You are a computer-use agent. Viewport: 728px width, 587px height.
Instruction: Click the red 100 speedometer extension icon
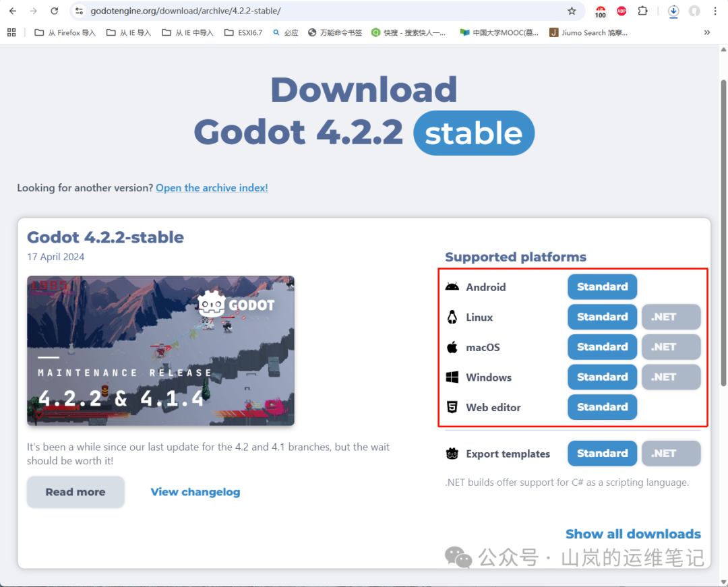click(600, 11)
